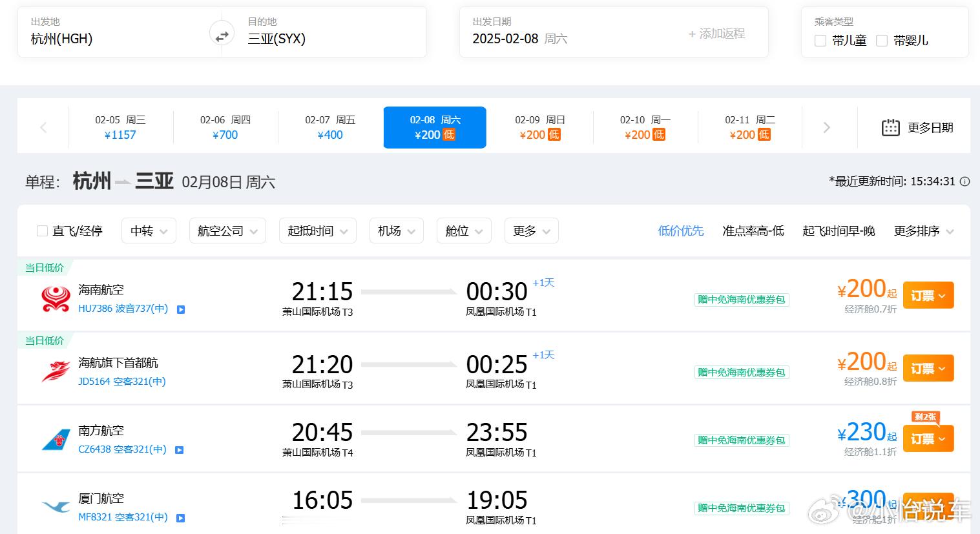This screenshot has width=980, height=534.
Task: Select 02-06 周四 date tab
Action: point(225,127)
